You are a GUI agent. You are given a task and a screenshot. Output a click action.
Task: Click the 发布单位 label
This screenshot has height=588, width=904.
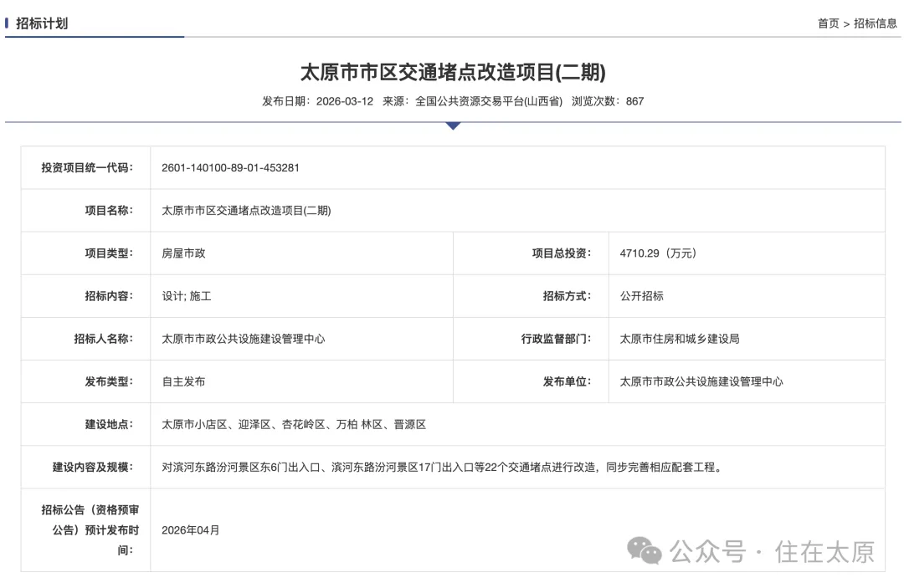pyautogui.click(x=567, y=381)
